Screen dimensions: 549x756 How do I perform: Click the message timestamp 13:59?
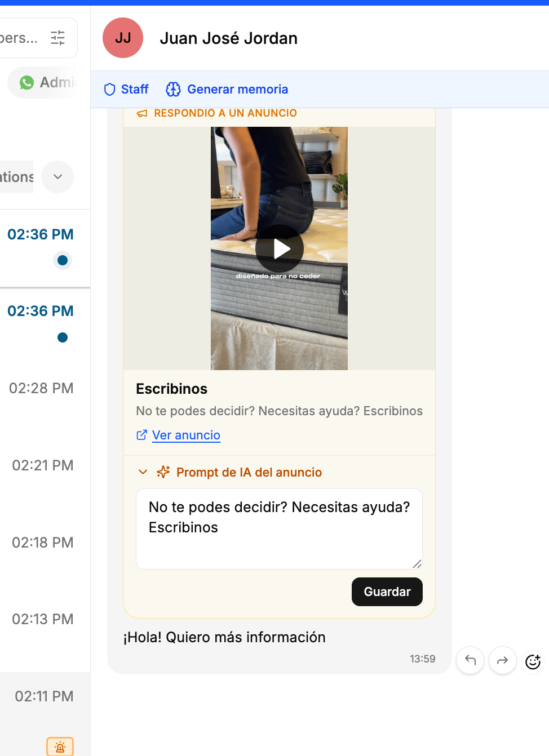pos(423,659)
